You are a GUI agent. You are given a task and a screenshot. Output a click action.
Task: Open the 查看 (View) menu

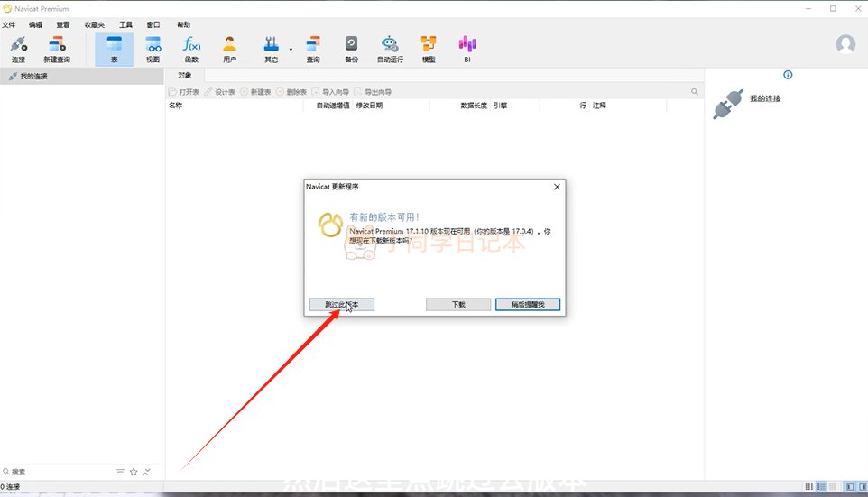click(63, 25)
